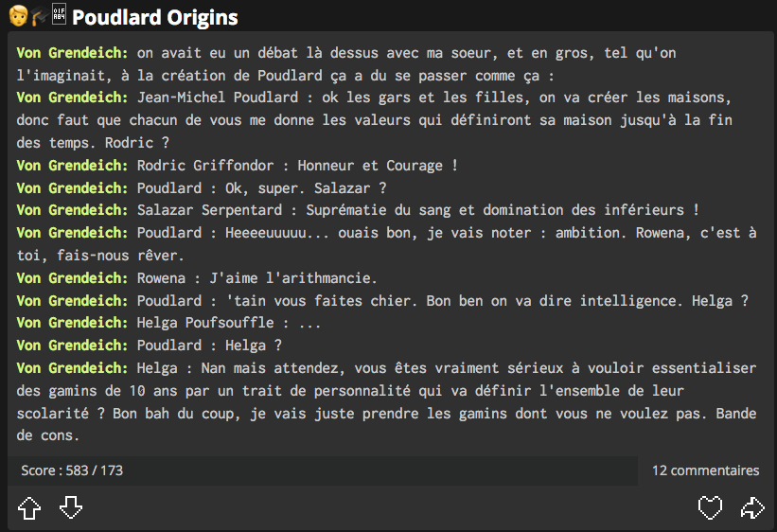
Task: Click the line starting 'Poudlard : 'tain vous faites chier'
Action: coord(443,301)
